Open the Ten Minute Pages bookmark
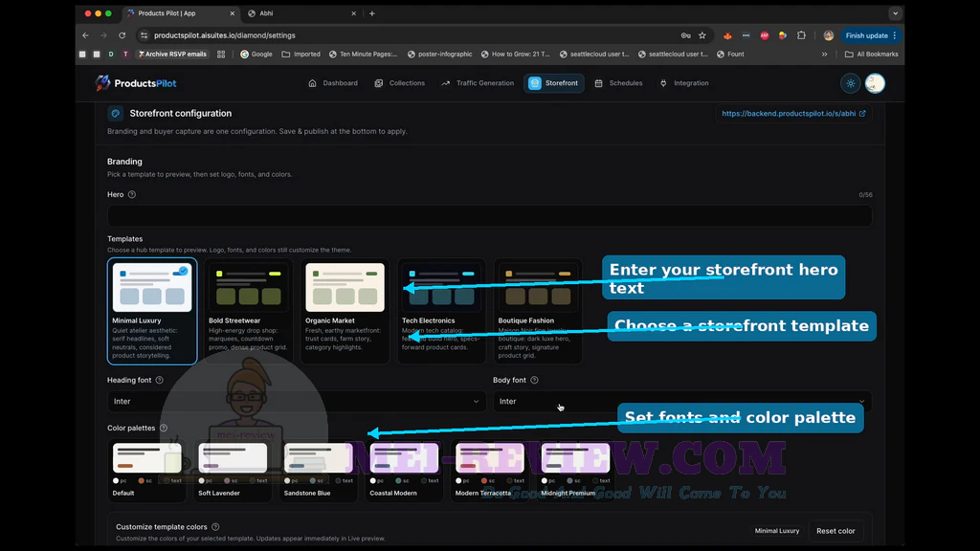 click(363, 55)
